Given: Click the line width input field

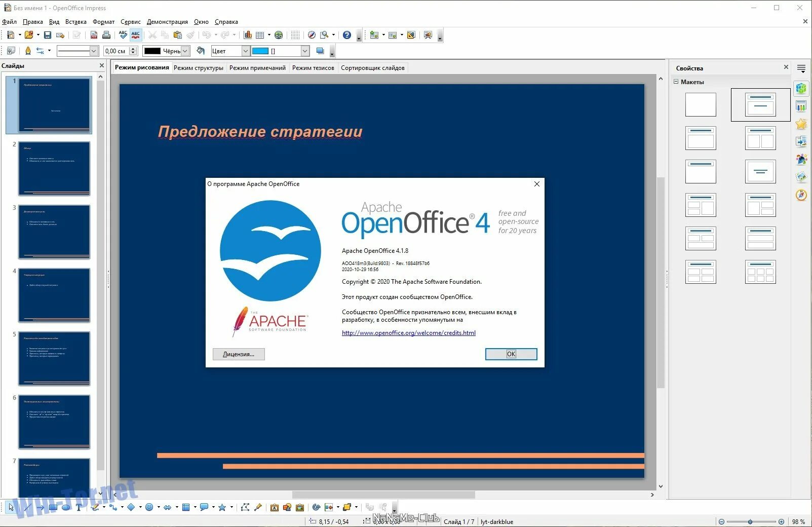Looking at the screenshot, I should (x=116, y=51).
